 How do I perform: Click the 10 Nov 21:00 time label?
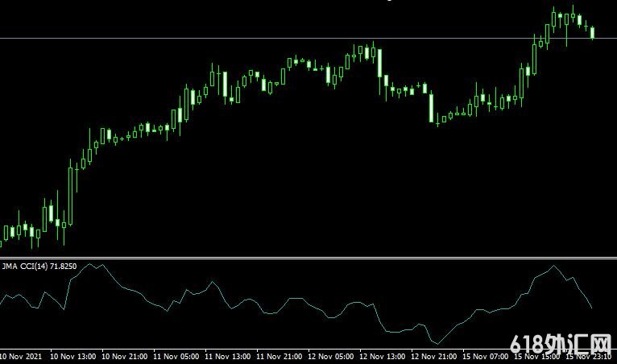pyautogui.click(x=125, y=357)
